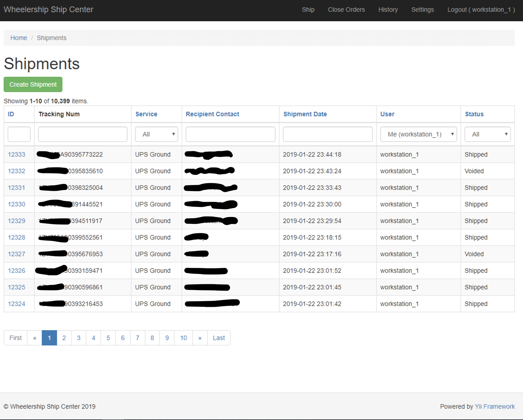Screen dimensions: 523x420
Task: Open the Settings page
Action: point(423,10)
